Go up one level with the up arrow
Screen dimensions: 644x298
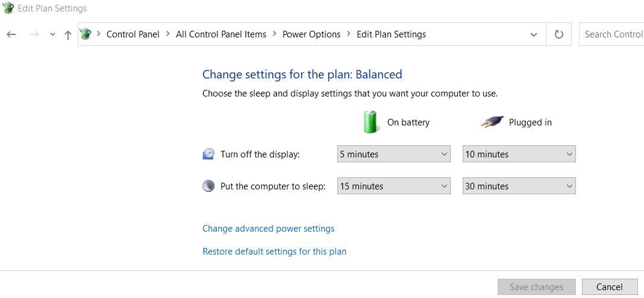coord(68,34)
